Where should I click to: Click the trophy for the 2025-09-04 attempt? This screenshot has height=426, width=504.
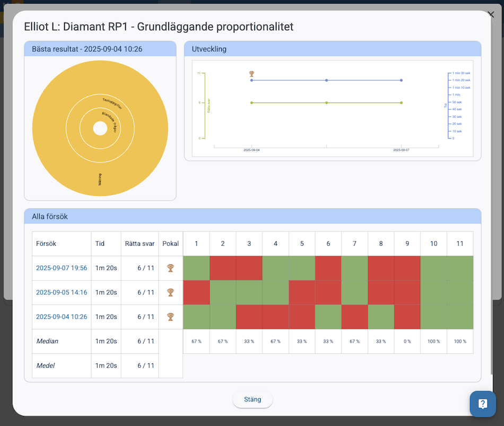[170, 317]
